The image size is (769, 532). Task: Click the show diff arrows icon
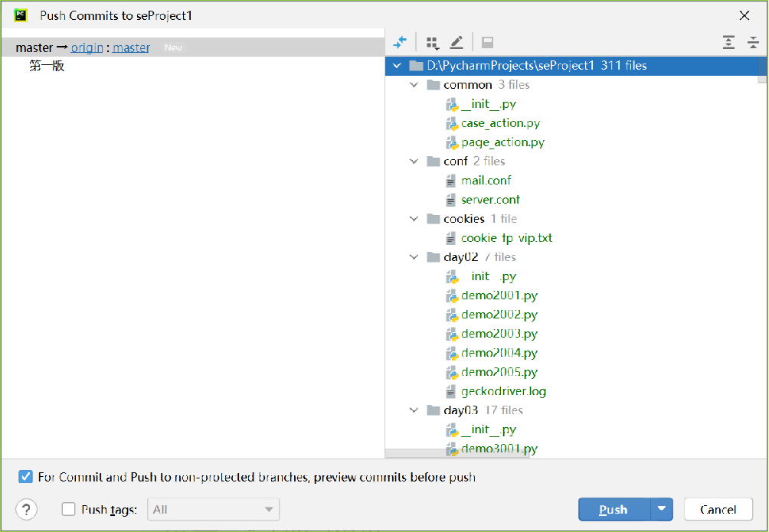coord(400,43)
